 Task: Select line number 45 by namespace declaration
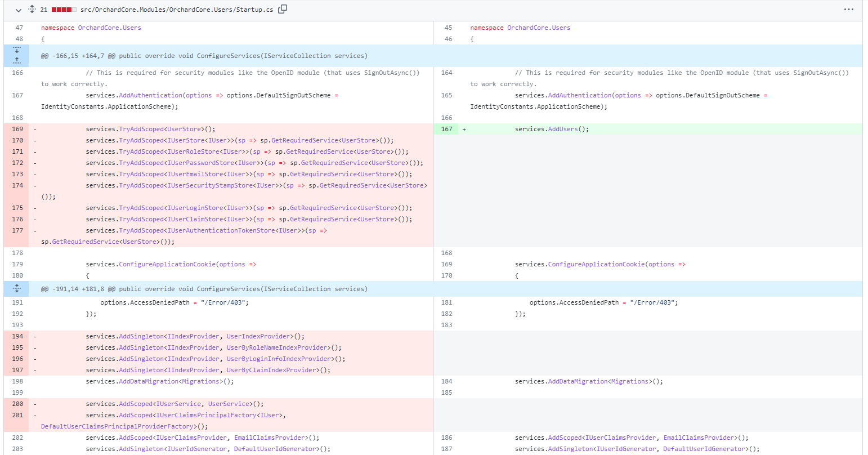tap(446, 28)
